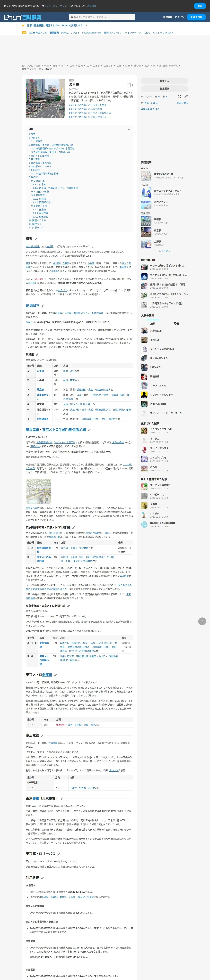Open the 東京23区の駅一覧 parent article thumbnail

146,176
